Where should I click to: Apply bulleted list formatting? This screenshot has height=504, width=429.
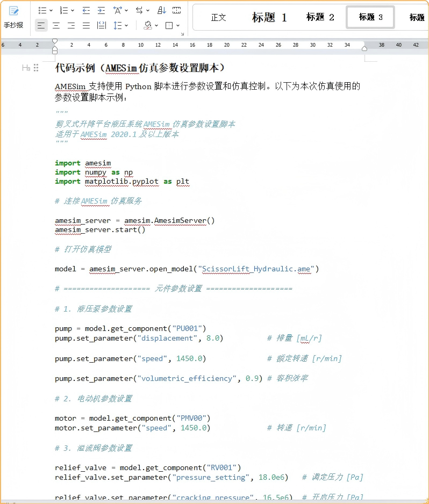[42, 10]
